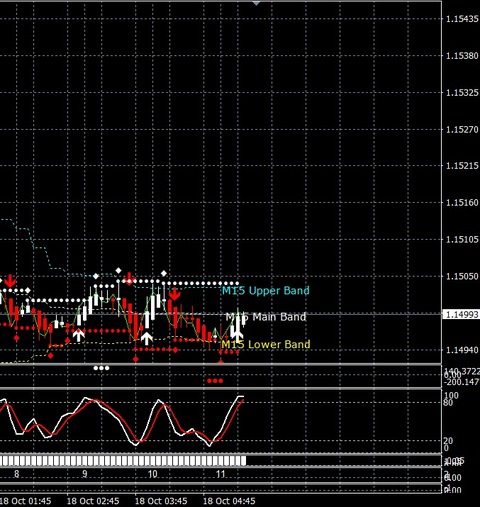
Task: Select the M15 Upper Band label
Action: [x=266, y=291]
